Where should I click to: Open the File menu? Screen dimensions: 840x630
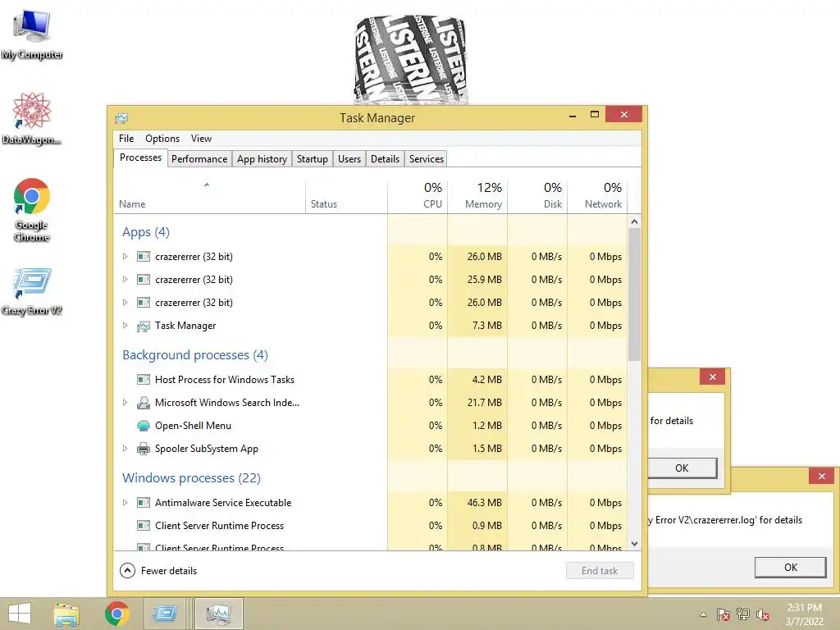click(x=126, y=139)
